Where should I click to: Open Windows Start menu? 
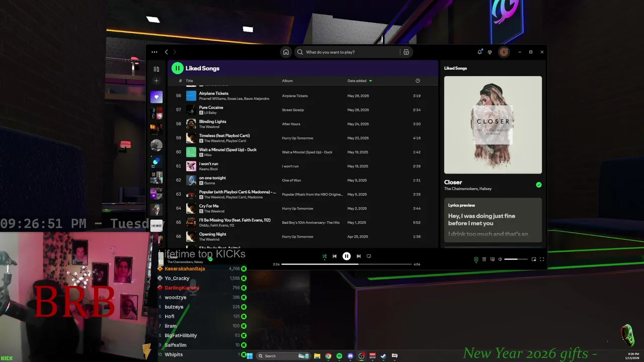click(x=250, y=356)
